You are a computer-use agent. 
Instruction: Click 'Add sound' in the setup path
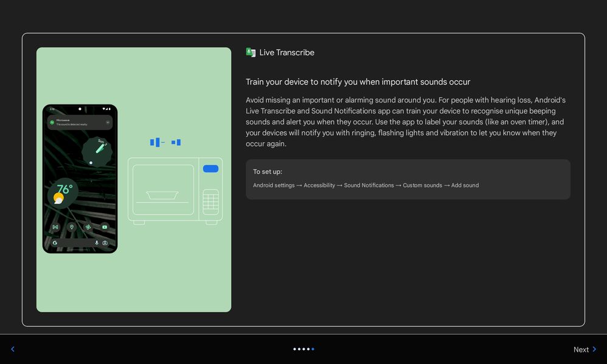coord(465,185)
